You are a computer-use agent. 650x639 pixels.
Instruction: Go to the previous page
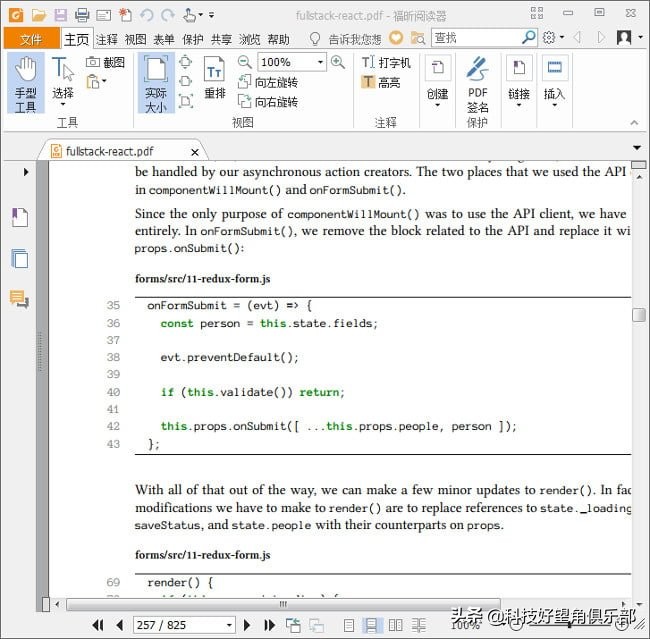tap(120, 625)
